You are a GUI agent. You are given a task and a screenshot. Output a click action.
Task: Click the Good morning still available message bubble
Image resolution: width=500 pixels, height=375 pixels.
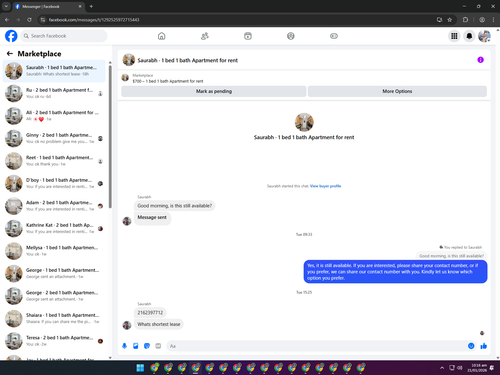[x=175, y=206]
